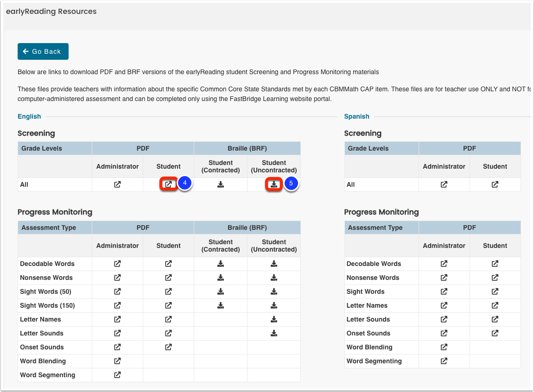Click the Go Back button
The image size is (534, 392).
point(43,51)
